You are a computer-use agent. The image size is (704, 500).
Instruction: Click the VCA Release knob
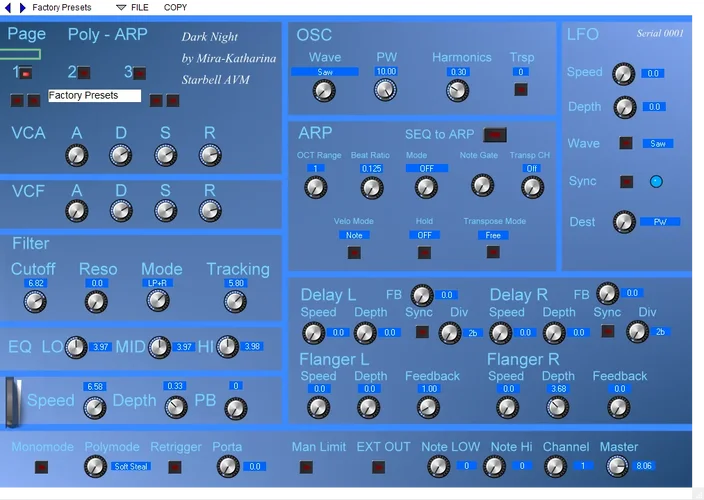210,155
